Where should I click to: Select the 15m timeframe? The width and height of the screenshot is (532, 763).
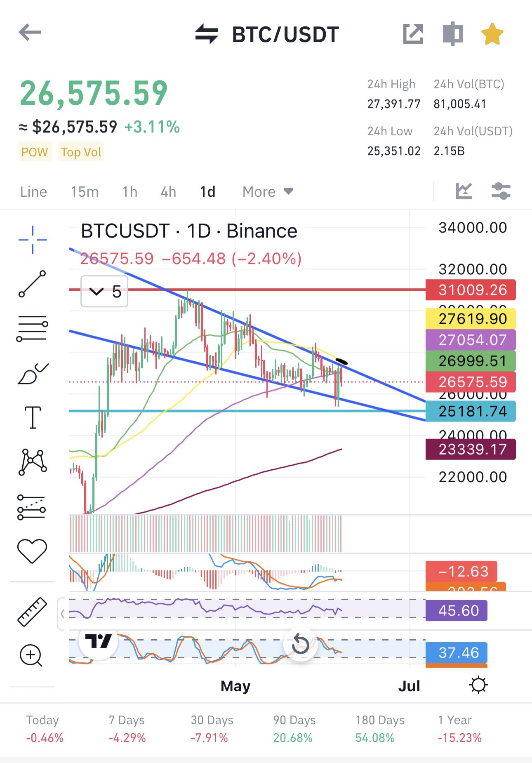pos(85,192)
